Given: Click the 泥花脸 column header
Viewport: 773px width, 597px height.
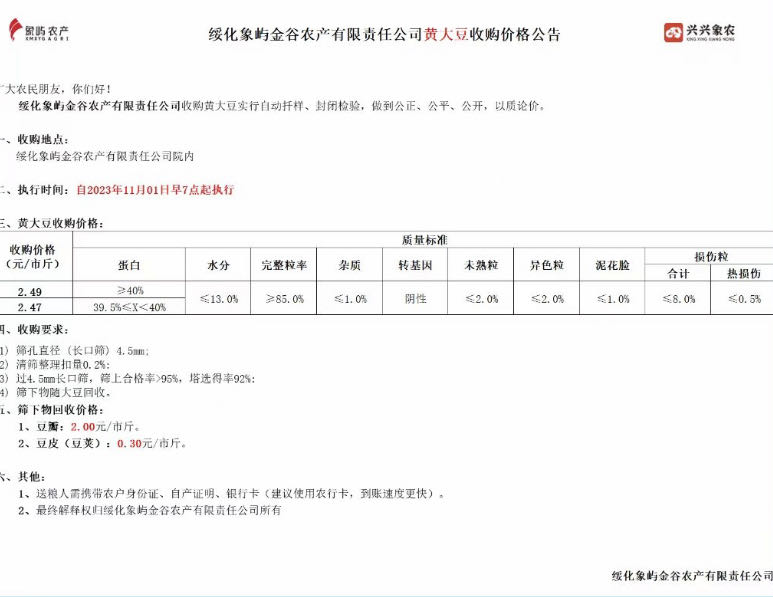Looking at the screenshot, I should (612, 265).
